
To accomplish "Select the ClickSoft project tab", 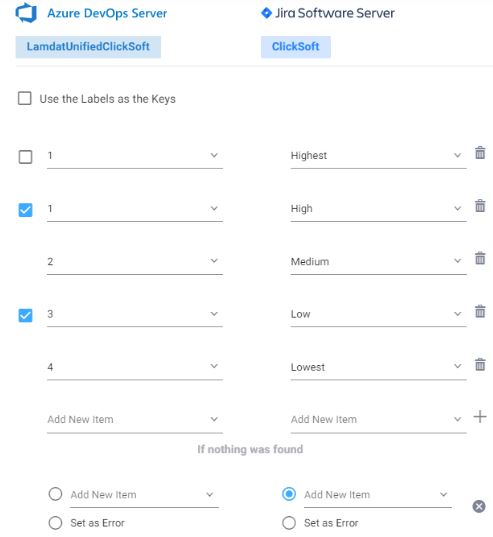I will coord(295,47).
